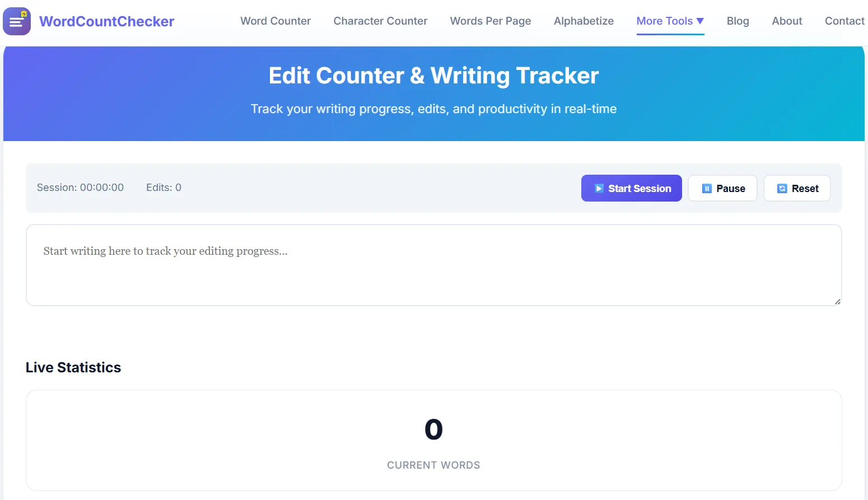Reset the session tracker
This screenshot has height=500, width=868.
[797, 188]
